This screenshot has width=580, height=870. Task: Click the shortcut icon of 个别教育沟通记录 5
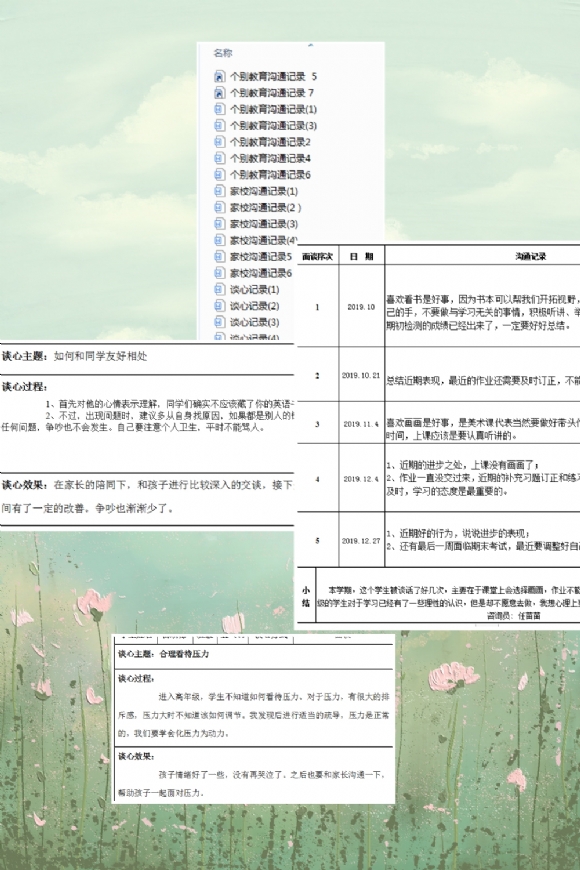coord(220,77)
